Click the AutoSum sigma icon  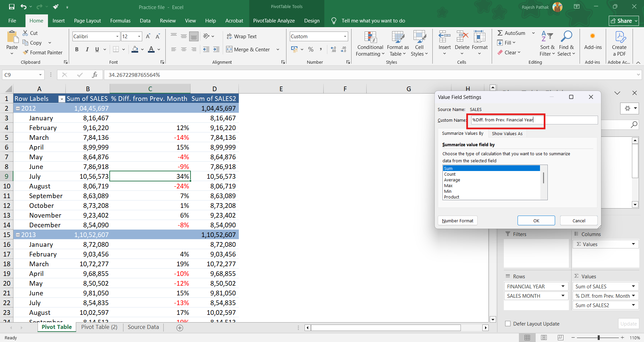pyautogui.click(x=500, y=33)
